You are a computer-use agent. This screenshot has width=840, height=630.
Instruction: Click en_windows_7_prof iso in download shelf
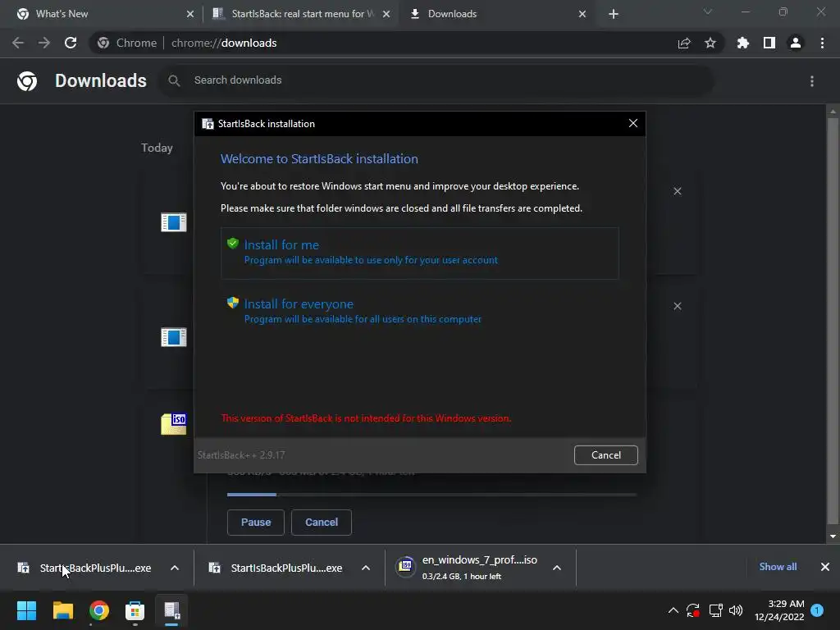467,568
